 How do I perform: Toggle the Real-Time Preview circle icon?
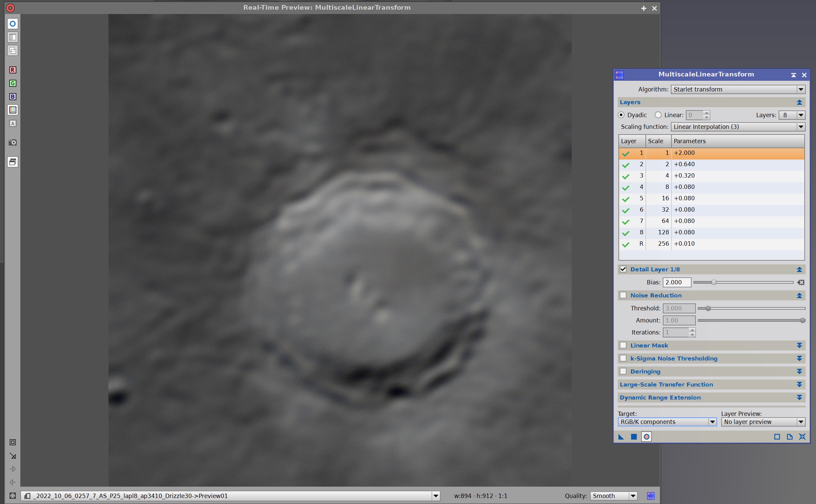click(646, 437)
